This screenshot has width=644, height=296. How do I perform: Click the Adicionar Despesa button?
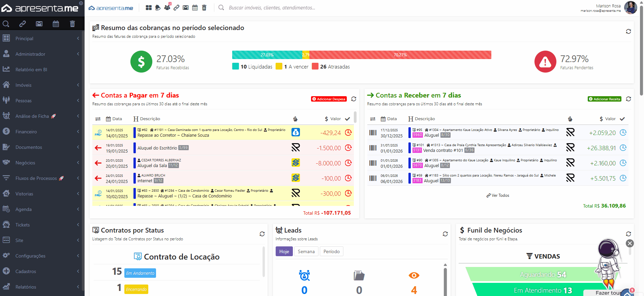click(329, 99)
